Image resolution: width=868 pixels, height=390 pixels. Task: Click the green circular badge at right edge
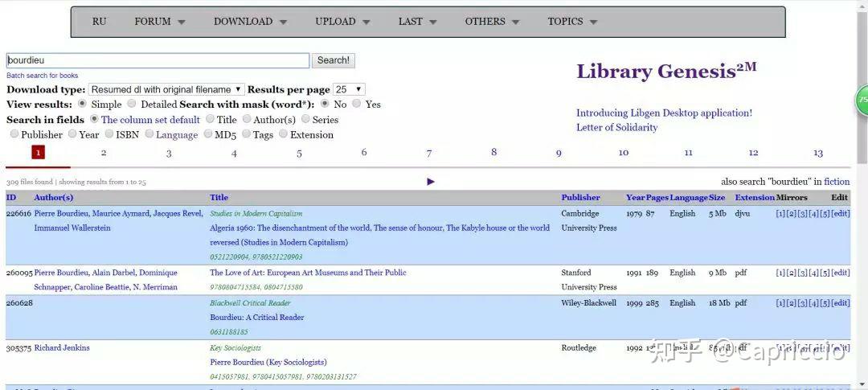(x=862, y=100)
